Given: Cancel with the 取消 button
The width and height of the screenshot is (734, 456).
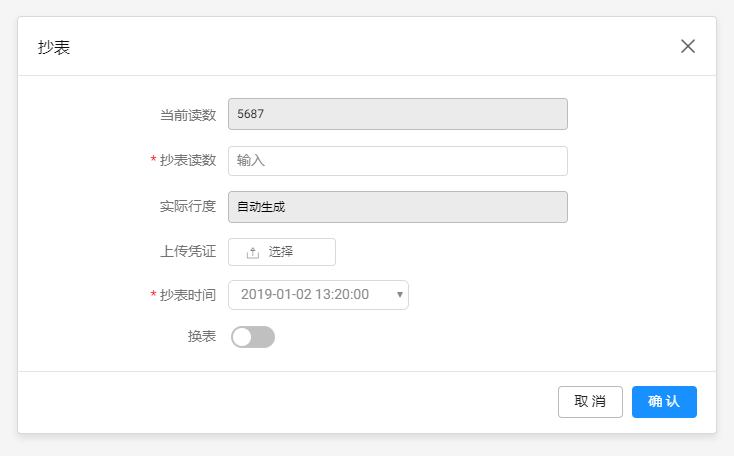Looking at the screenshot, I should [x=590, y=401].
